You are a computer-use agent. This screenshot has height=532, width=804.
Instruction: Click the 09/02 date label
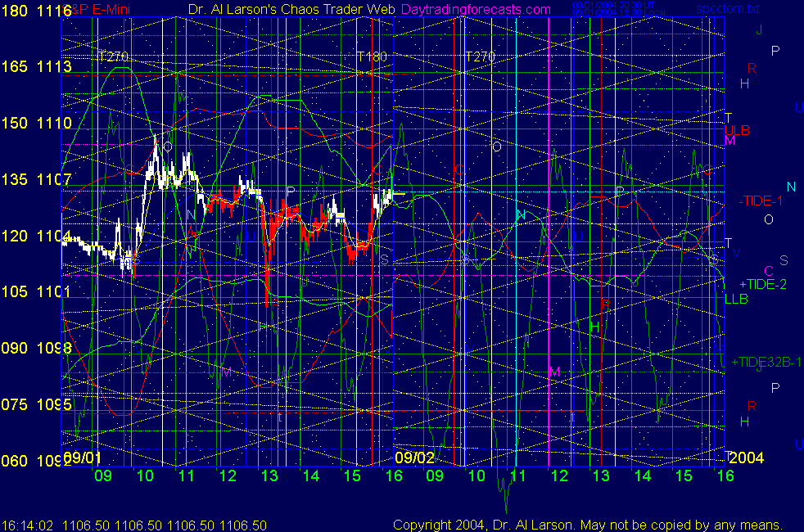(415, 458)
